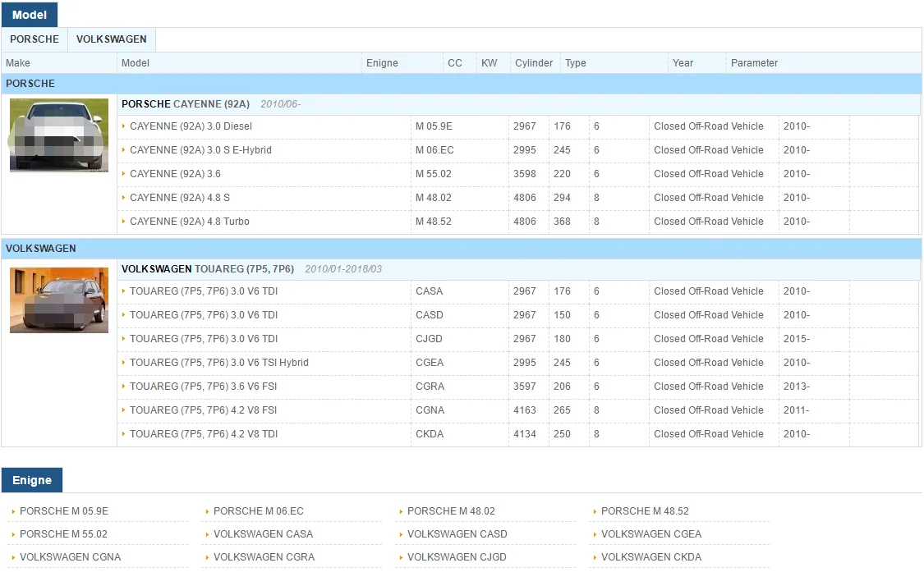Click the VOLKSWAGEN make group banner
The image size is (924, 572).
point(462,249)
